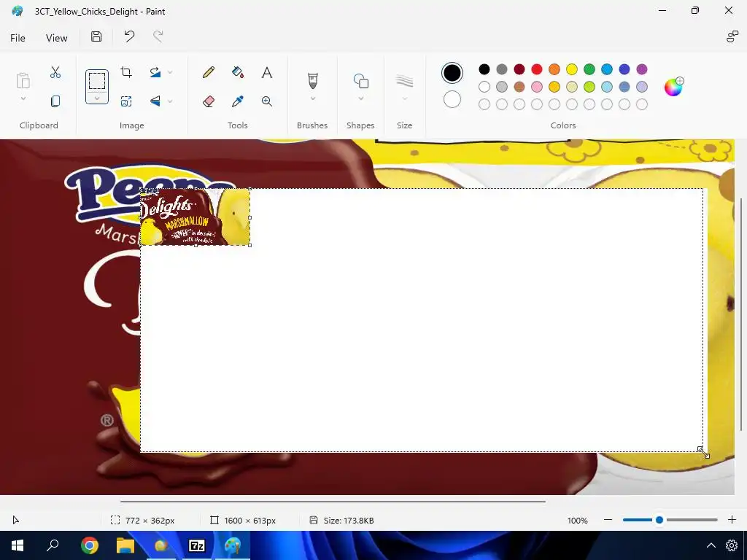This screenshot has width=747, height=560.
Task: Open the View menu
Action: (56, 38)
